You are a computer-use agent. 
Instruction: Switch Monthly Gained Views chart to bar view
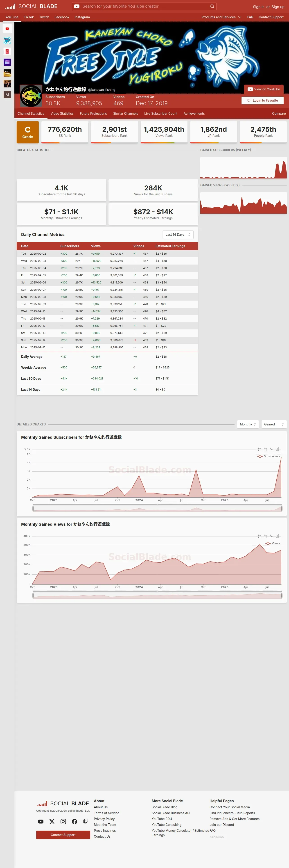278,536
